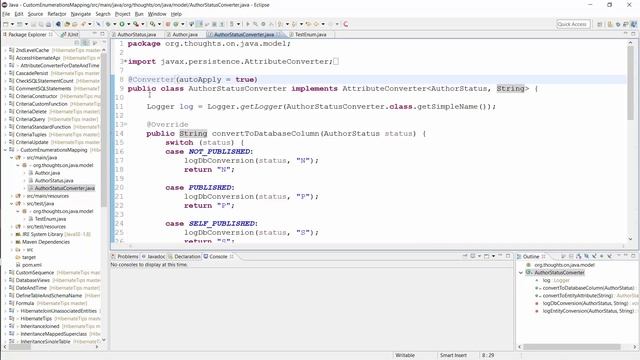Maximize the Package Explorer view

[x=102, y=34]
